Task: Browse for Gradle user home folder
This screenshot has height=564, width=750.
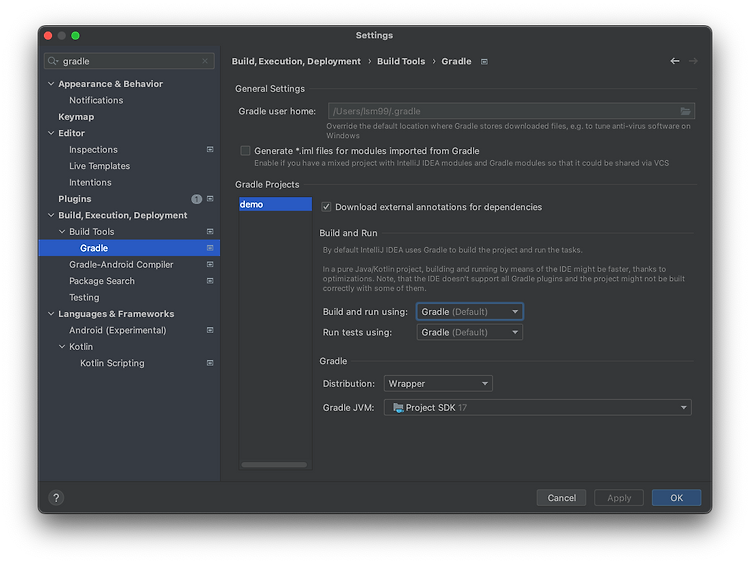Action: [685, 111]
